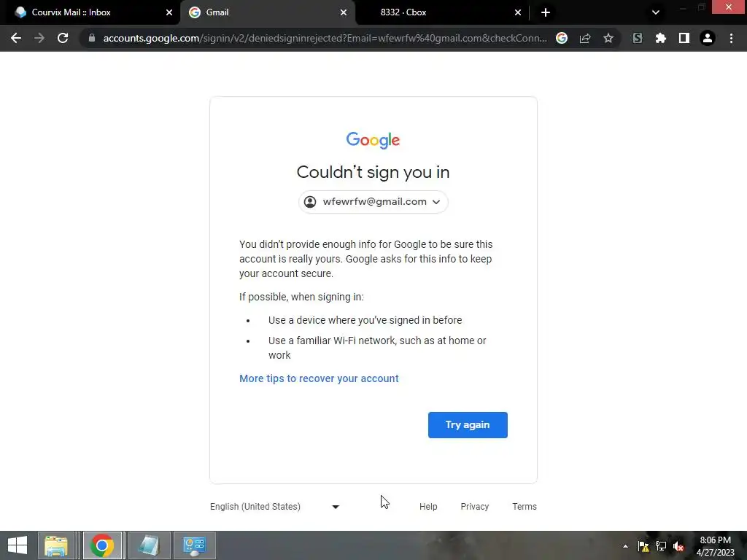The image size is (747, 560).
Task: Open the Windows Start menu
Action: click(18, 545)
